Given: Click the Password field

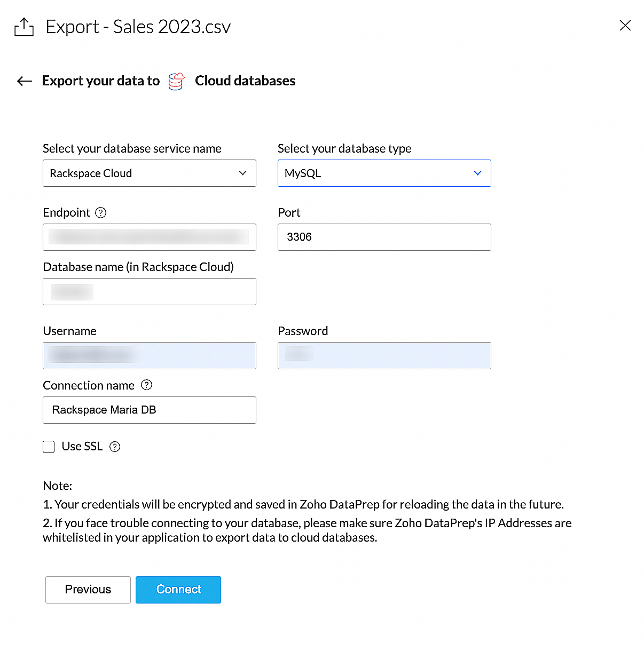Looking at the screenshot, I should pyautogui.click(x=384, y=356).
